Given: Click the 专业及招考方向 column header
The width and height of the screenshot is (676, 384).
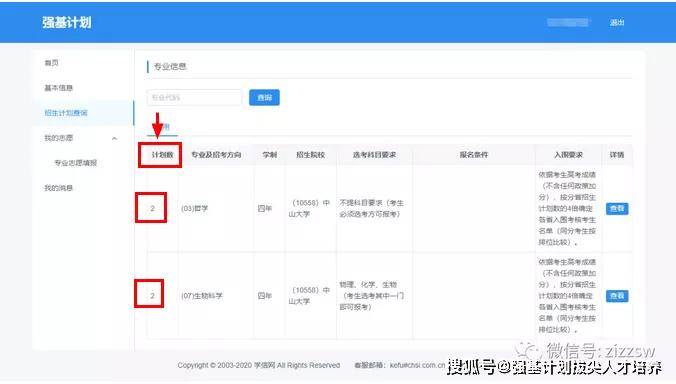Looking at the screenshot, I should 216,155.
